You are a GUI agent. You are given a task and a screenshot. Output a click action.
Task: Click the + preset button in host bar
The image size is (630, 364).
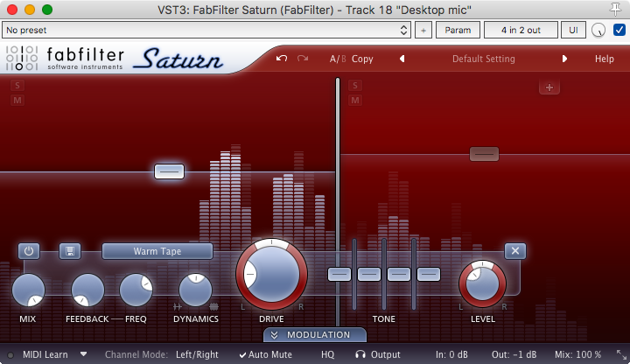pyautogui.click(x=423, y=30)
